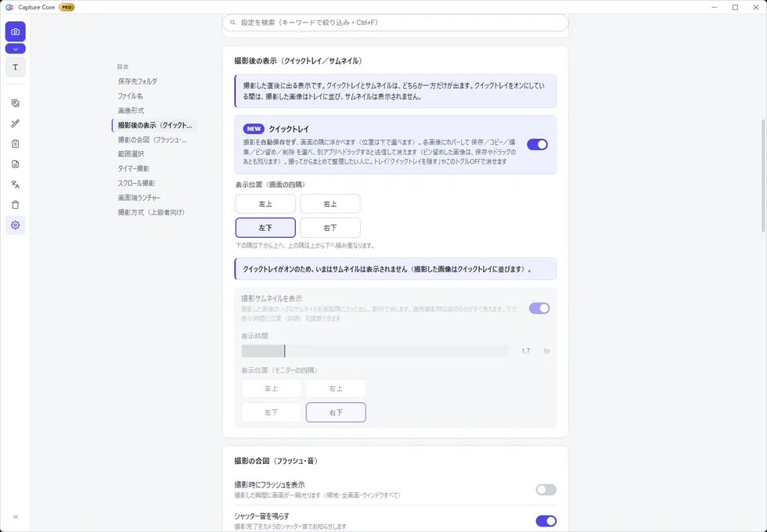Image resolution: width=767 pixels, height=532 pixels.
Task: Click the 表示時間 label
Action: tap(254, 336)
